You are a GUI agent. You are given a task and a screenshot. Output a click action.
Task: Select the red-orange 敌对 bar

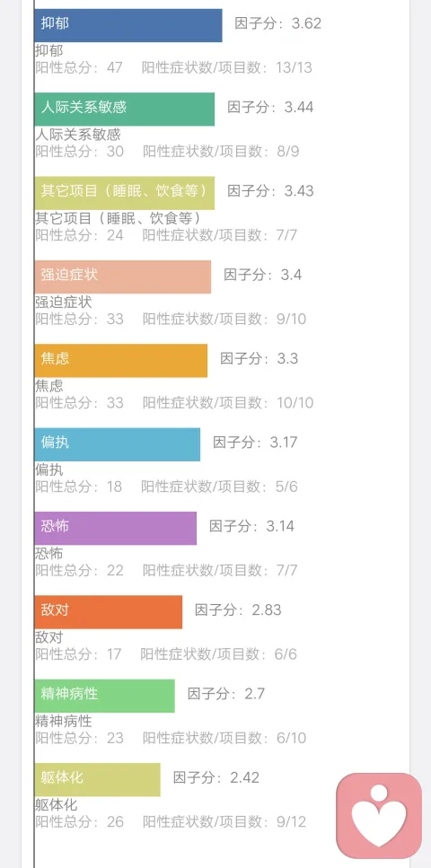point(109,612)
